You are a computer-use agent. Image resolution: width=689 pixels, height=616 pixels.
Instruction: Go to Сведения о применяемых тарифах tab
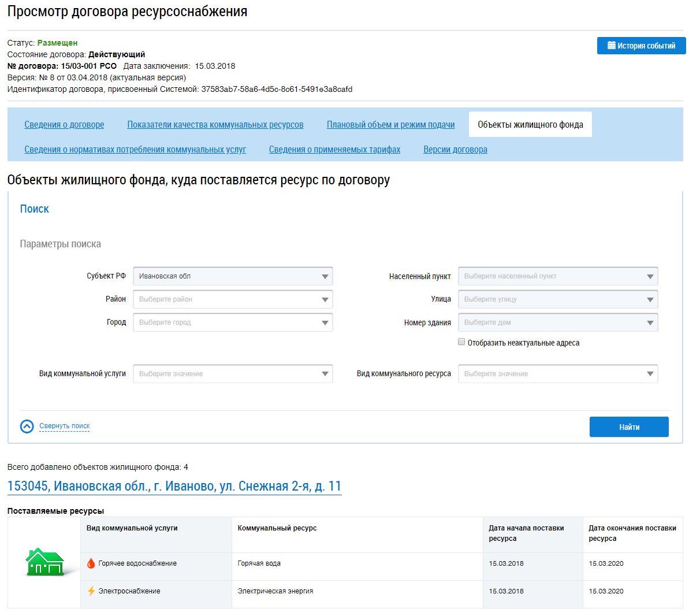pyautogui.click(x=334, y=150)
